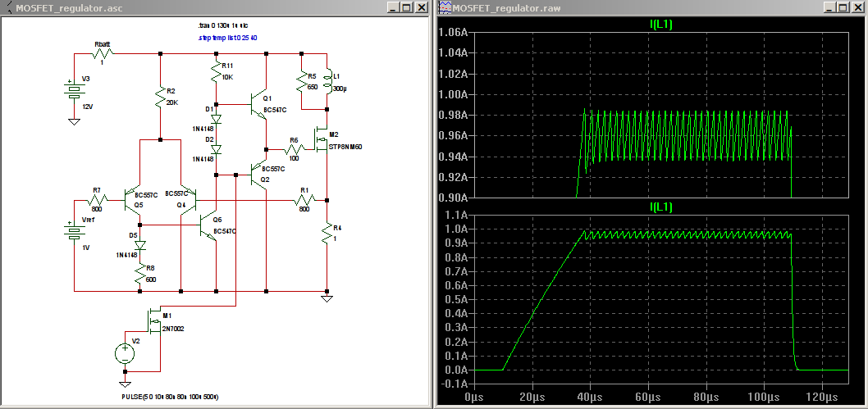Select the L1 inductor symbol
Viewport: 868px width, 409px height.
[x=328, y=81]
